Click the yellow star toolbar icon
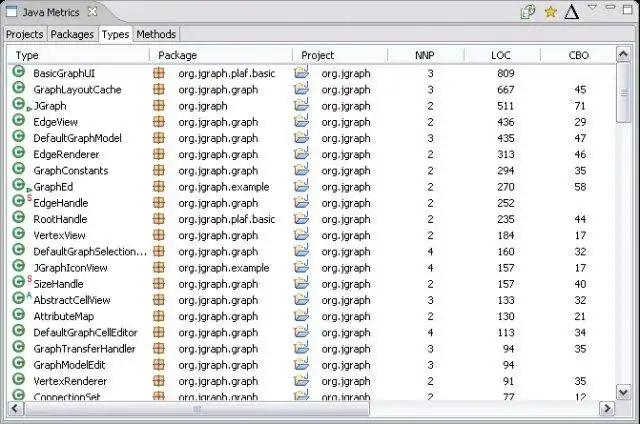The width and height of the screenshot is (640, 424). (x=551, y=12)
